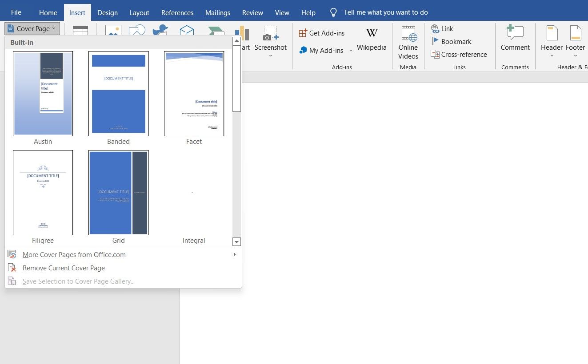Click the gallery scrollbar down arrow
The width and height of the screenshot is (588, 364).
236,241
